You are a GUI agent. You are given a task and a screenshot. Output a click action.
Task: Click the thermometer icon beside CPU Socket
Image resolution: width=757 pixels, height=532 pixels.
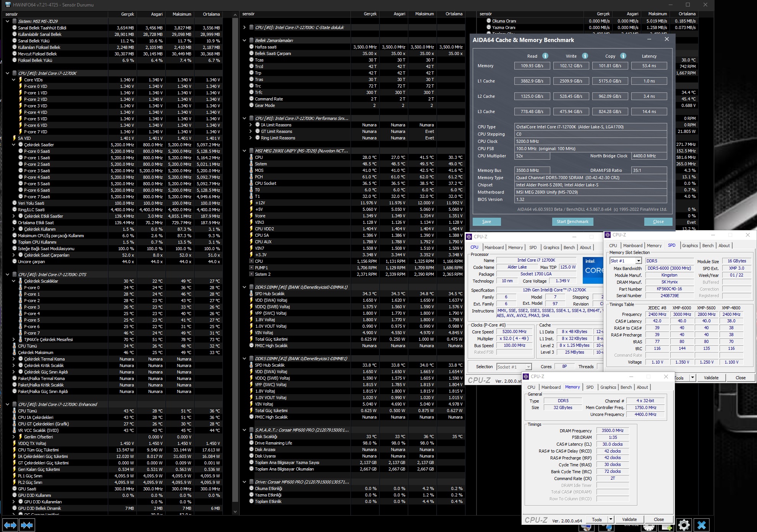pos(251,183)
